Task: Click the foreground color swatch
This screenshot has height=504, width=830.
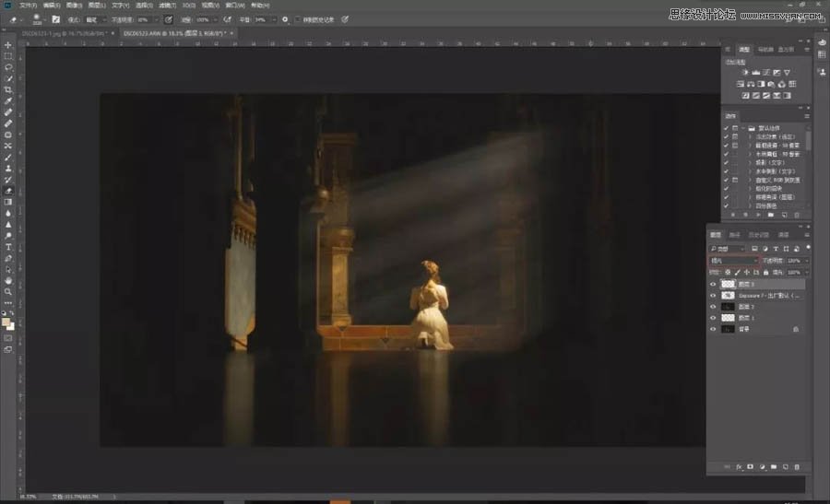Action: [x=6, y=322]
